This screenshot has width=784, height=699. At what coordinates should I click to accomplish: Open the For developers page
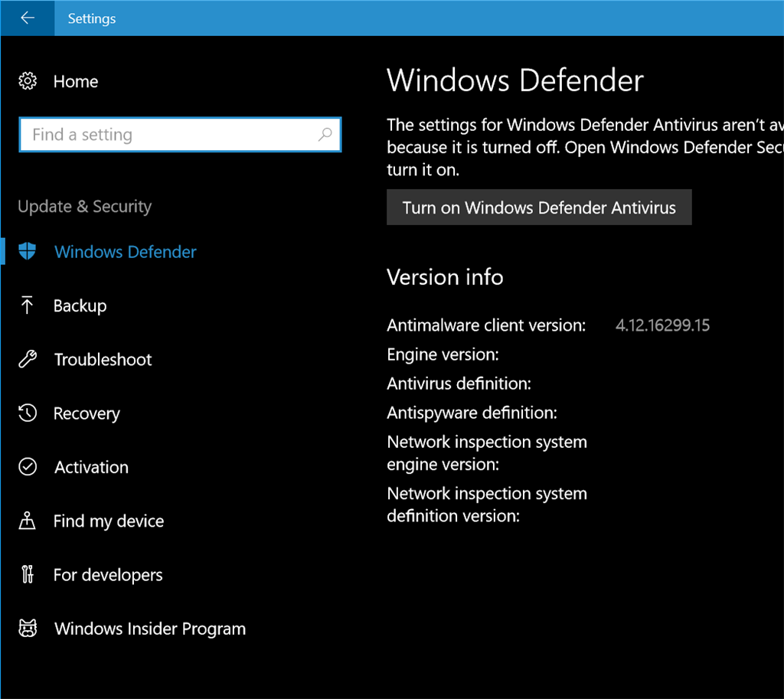tap(108, 575)
